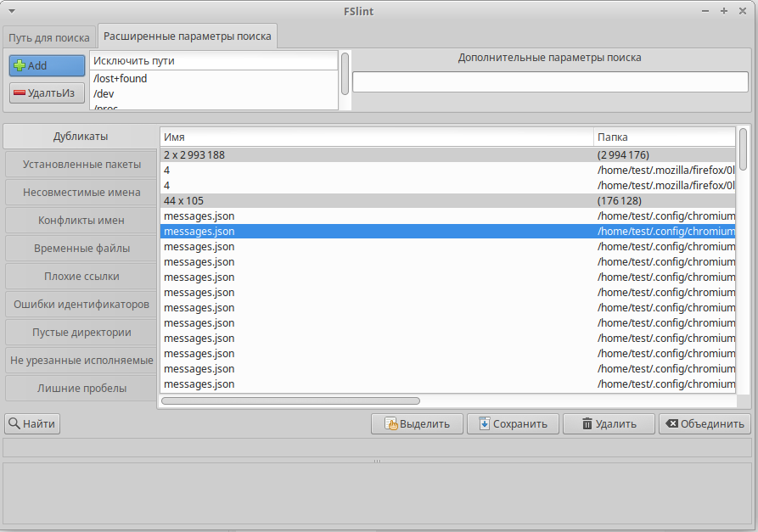The height and width of the screenshot is (532, 758).
Task: Click the Объединить merge button
Action: 705,423
